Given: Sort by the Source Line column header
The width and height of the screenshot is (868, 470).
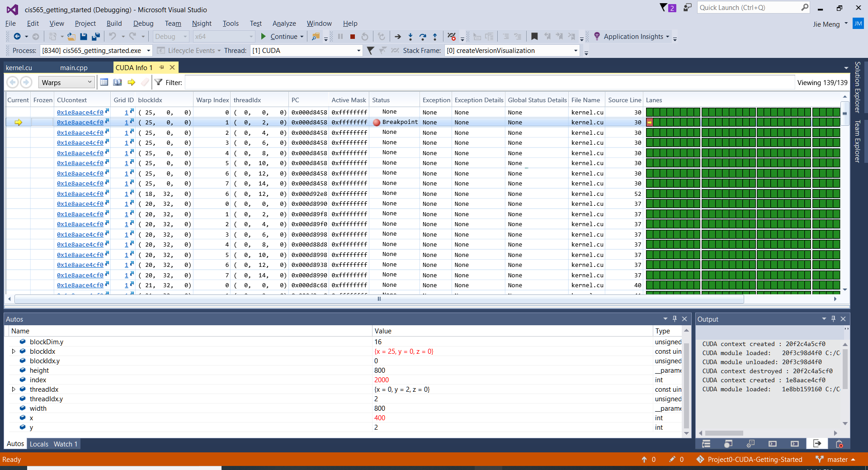Looking at the screenshot, I should pos(624,100).
